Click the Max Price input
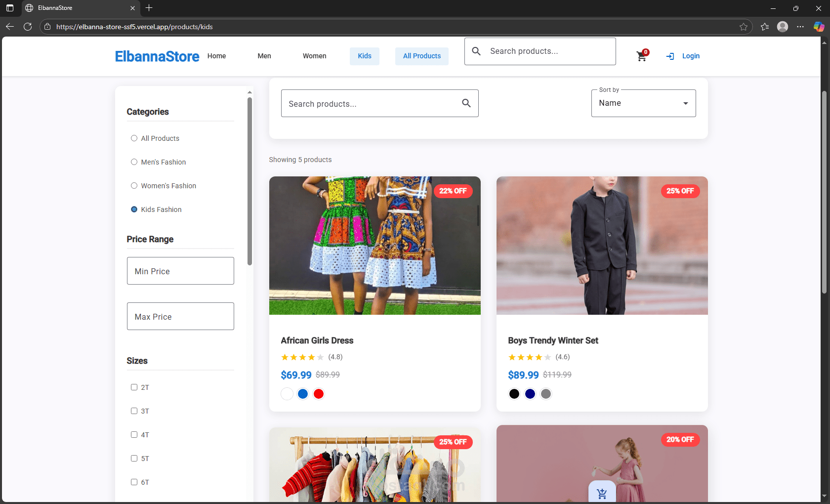The width and height of the screenshot is (830, 504). point(180,316)
